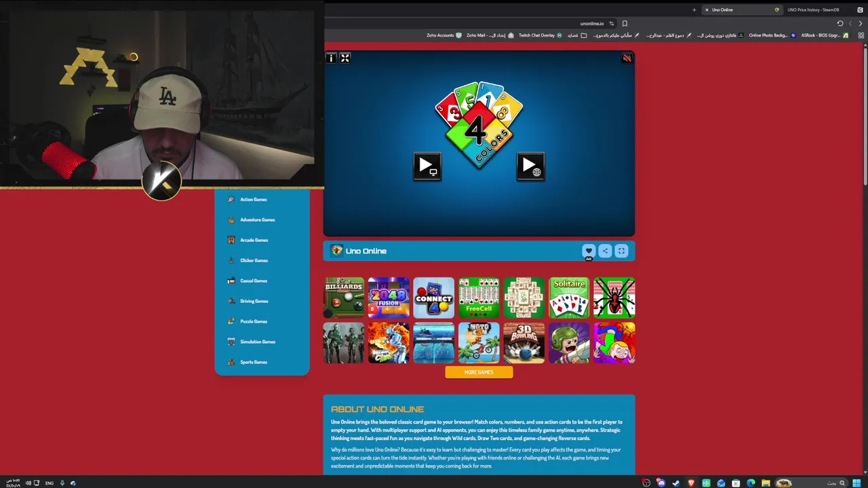The image size is (868, 488).
Task: Open the Mahjong game thumbnail
Action: click(x=524, y=298)
